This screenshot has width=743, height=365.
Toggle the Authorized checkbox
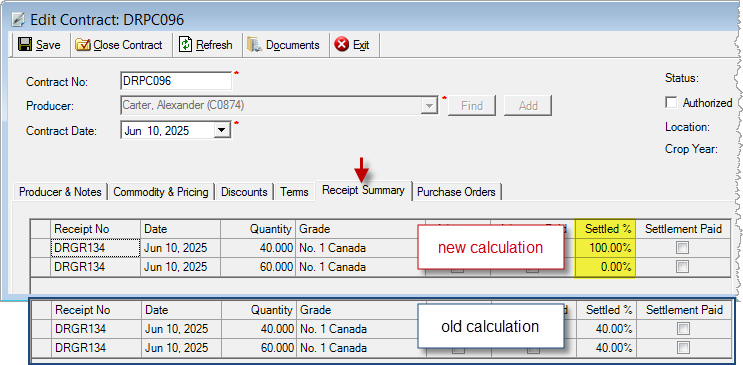[671, 103]
